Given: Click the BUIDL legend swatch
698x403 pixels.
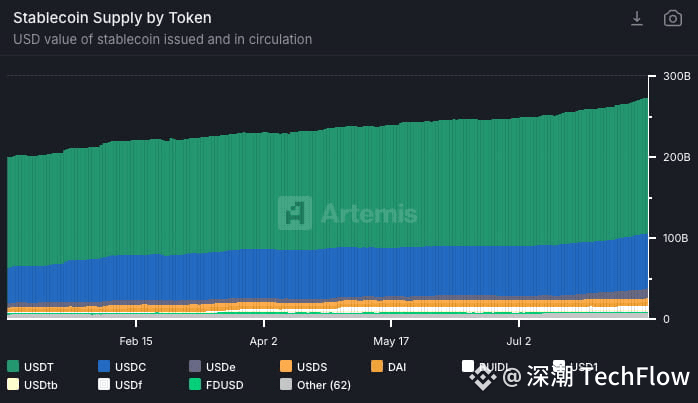Looking at the screenshot, I should (x=468, y=366).
